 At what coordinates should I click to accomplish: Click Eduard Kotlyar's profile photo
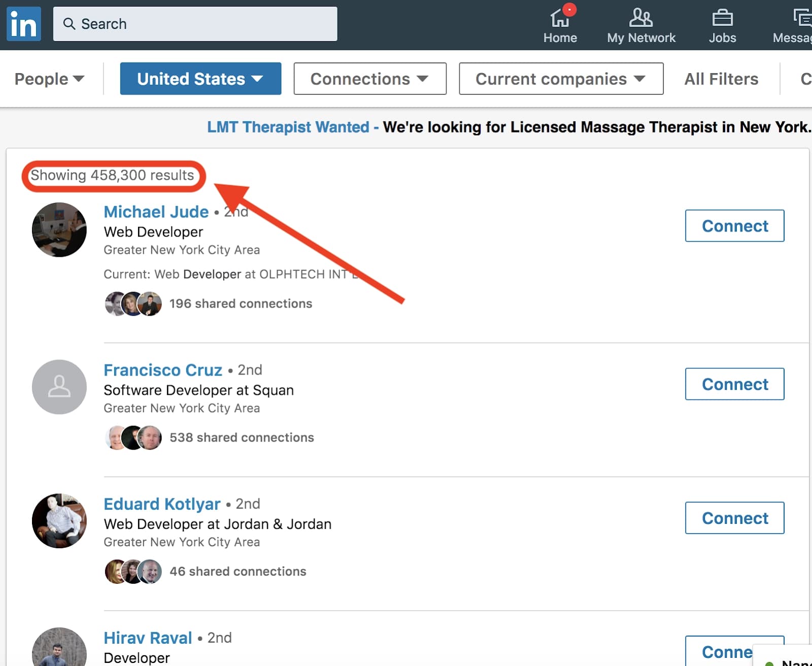coord(59,521)
